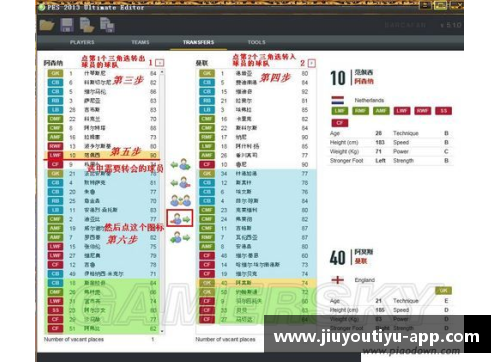Viewport: 500px width, 362px height.
Task: Swap players using the two-person icon
Action: 181,200
